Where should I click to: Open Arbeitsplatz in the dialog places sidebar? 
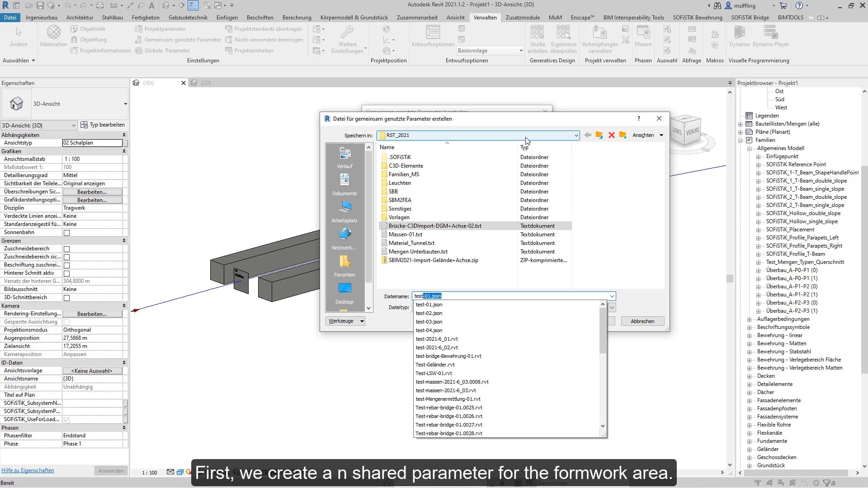(x=344, y=211)
